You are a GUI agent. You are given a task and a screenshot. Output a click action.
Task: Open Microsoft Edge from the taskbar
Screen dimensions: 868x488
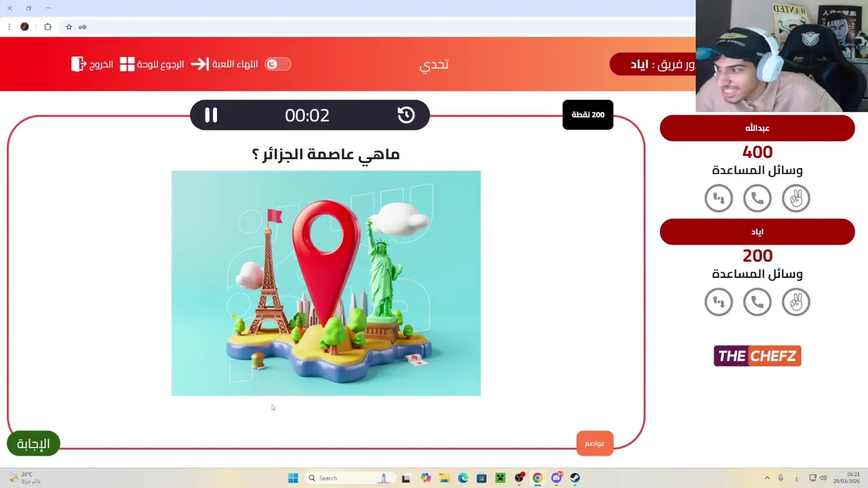click(462, 478)
